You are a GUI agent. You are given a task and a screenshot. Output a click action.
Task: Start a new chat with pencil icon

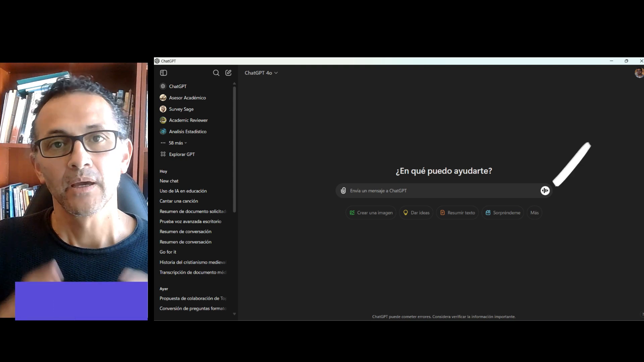tap(228, 73)
